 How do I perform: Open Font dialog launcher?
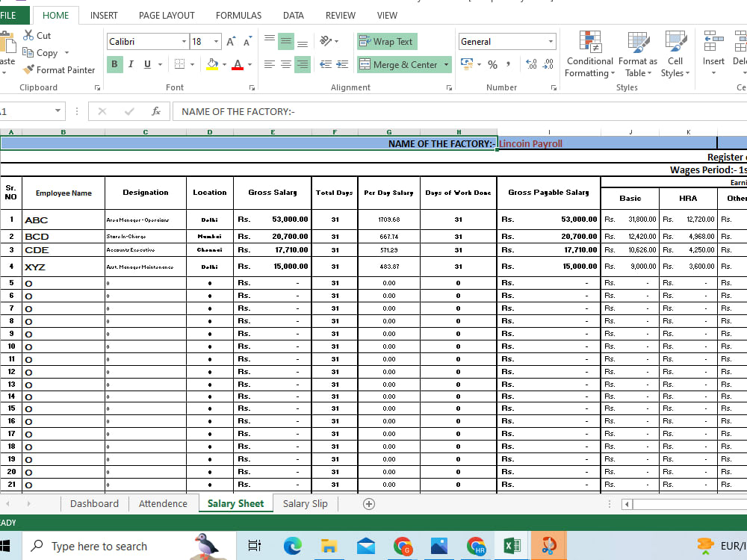coord(252,87)
